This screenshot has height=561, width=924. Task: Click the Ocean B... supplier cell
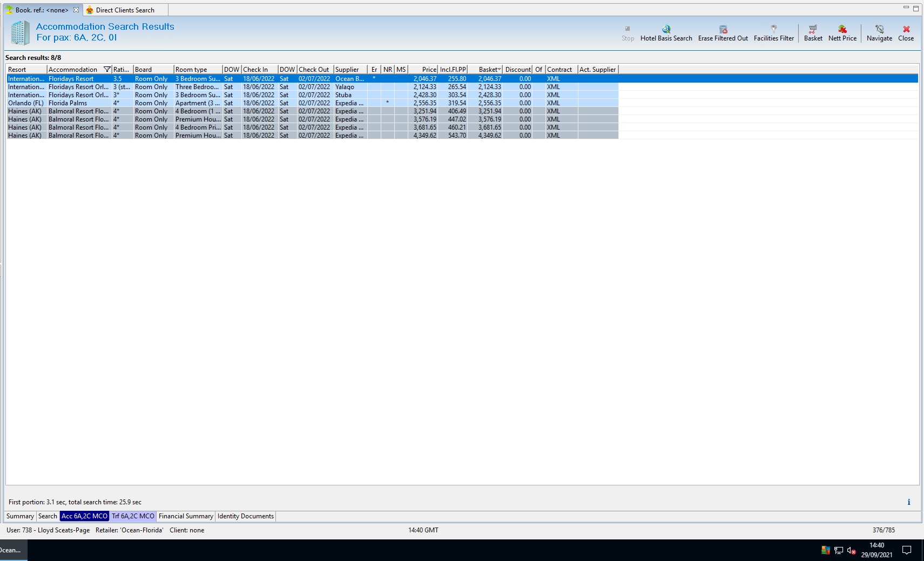(350, 79)
